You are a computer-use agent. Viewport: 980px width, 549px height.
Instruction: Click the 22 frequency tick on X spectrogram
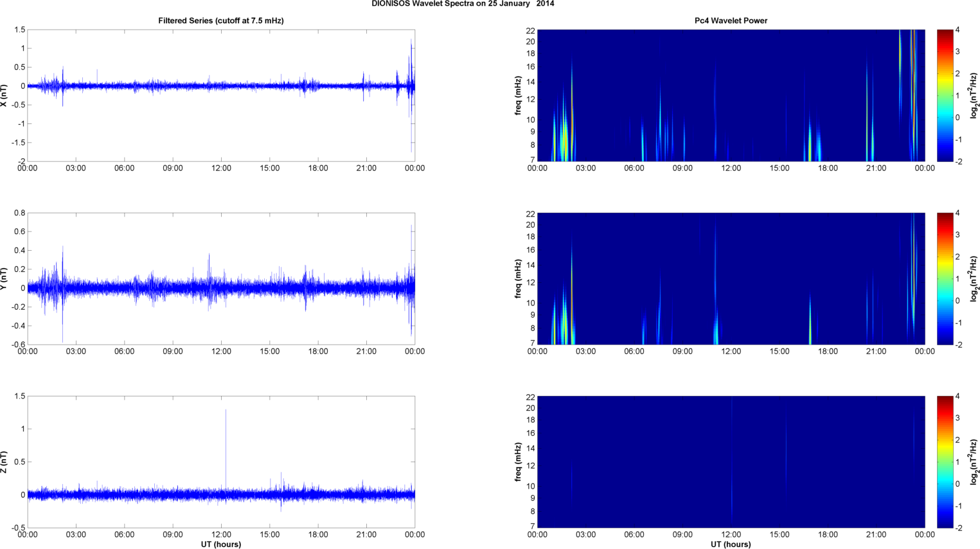tap(531, 30)
